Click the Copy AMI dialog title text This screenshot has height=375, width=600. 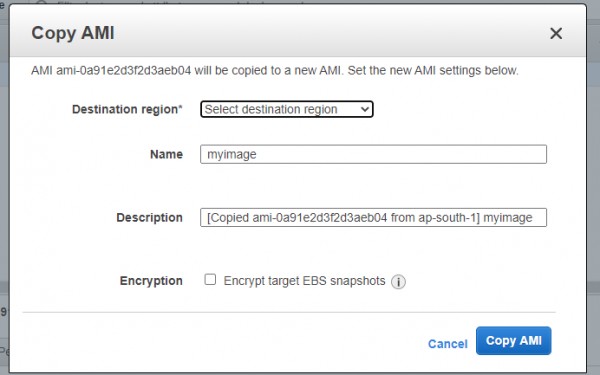tap(73, 33)
